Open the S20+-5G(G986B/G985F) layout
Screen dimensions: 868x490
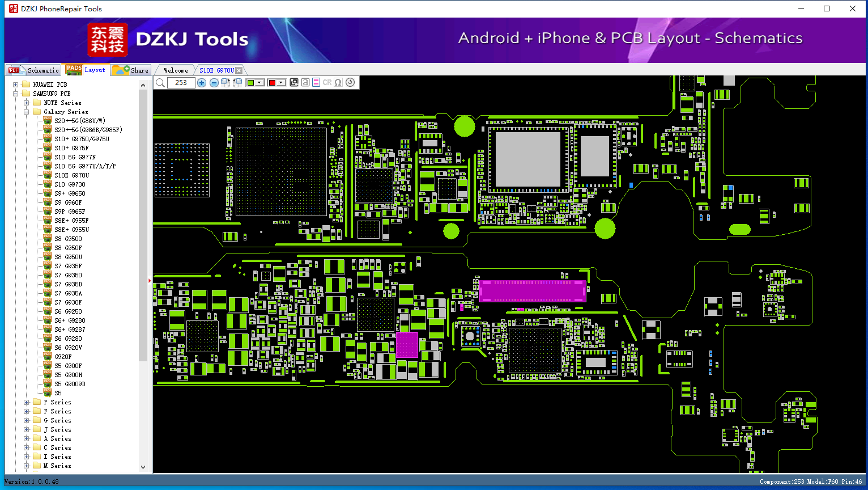point(88,130)
